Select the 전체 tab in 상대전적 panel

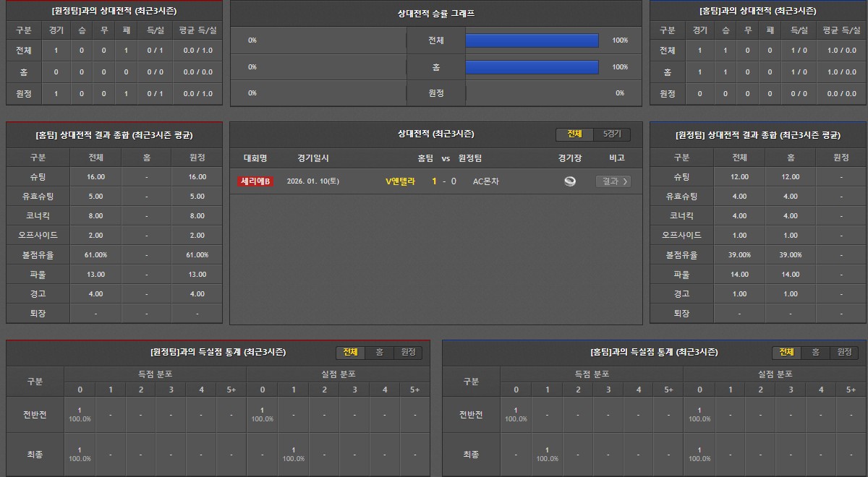pyautogui.click(x=574, y=134)
